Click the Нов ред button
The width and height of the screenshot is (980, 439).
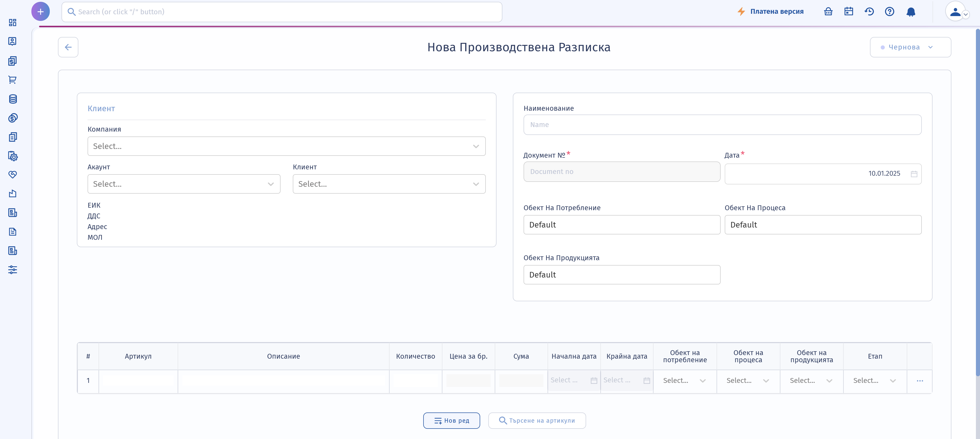[452, 421]
